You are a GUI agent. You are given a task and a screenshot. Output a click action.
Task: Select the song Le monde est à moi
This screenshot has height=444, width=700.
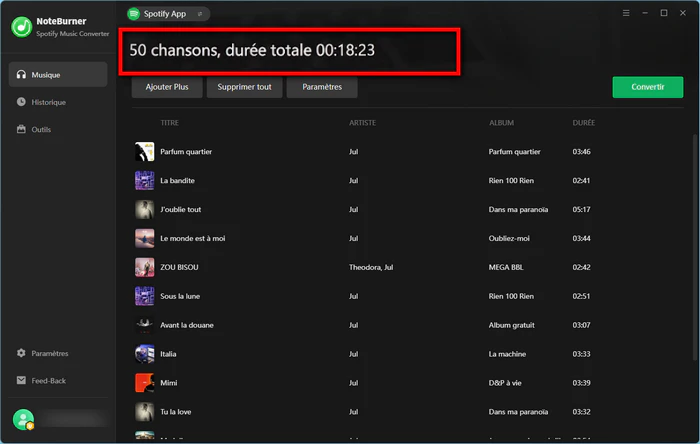pos(192,238)
